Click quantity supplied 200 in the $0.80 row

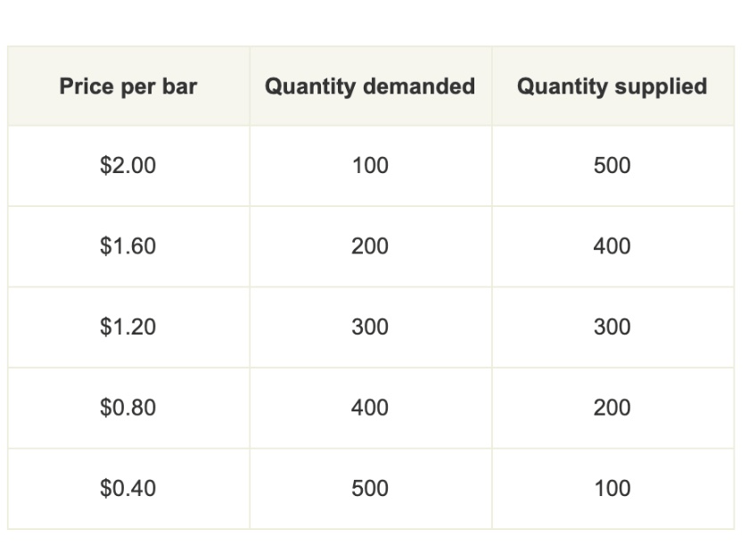612,408
